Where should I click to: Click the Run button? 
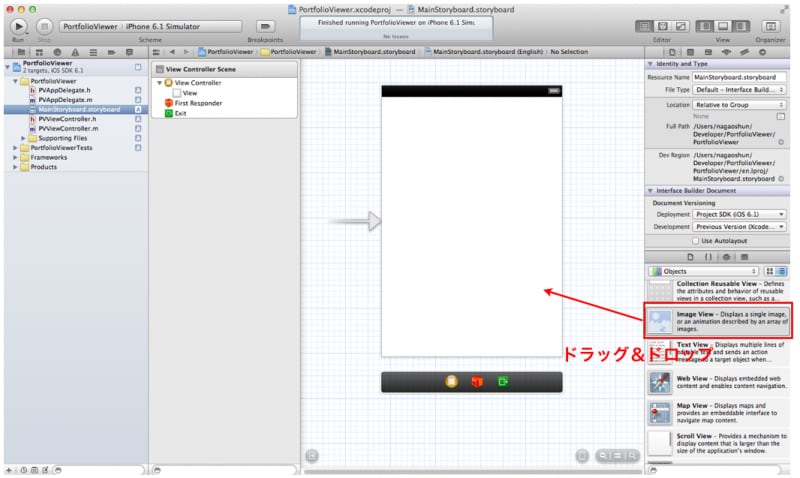coord(18,26)
